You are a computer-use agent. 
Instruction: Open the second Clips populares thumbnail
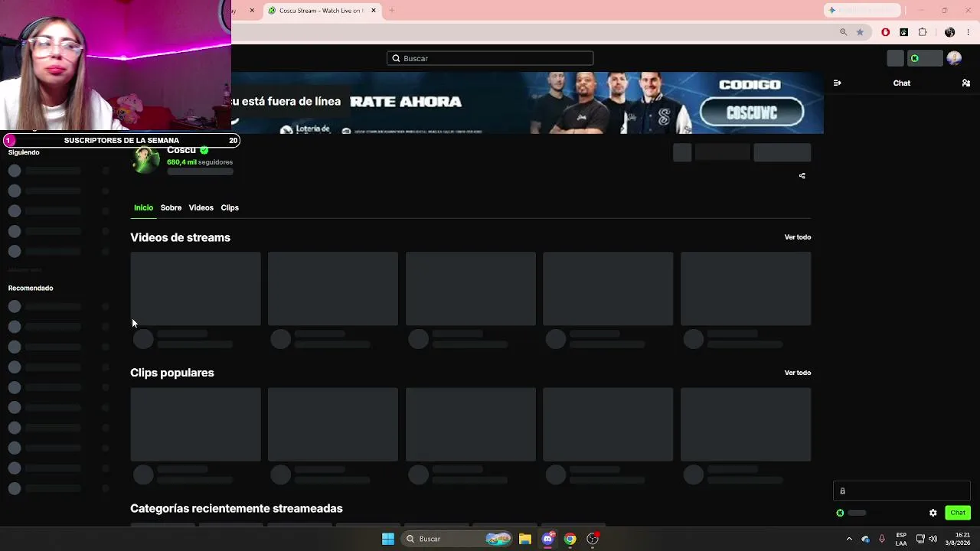(x=333, y=425)
